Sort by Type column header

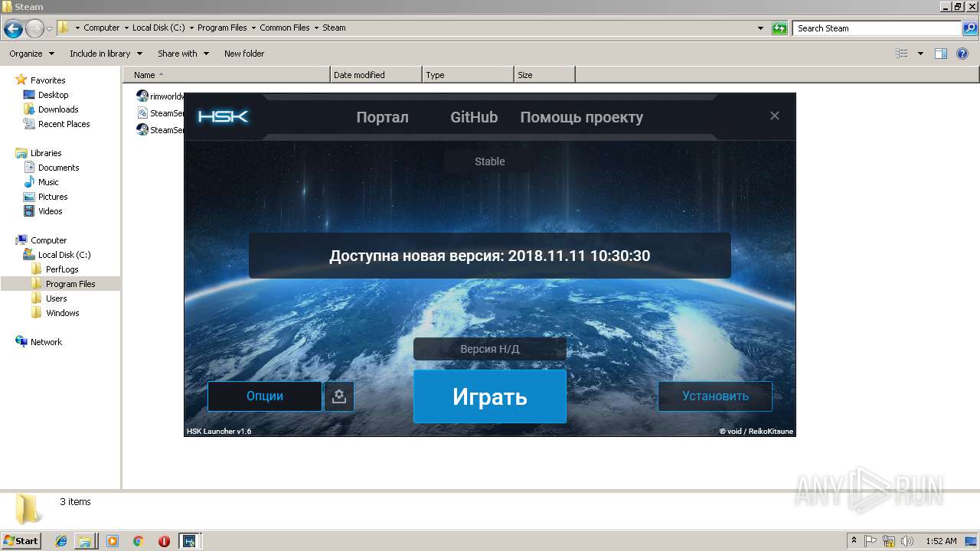click(468, 75)
